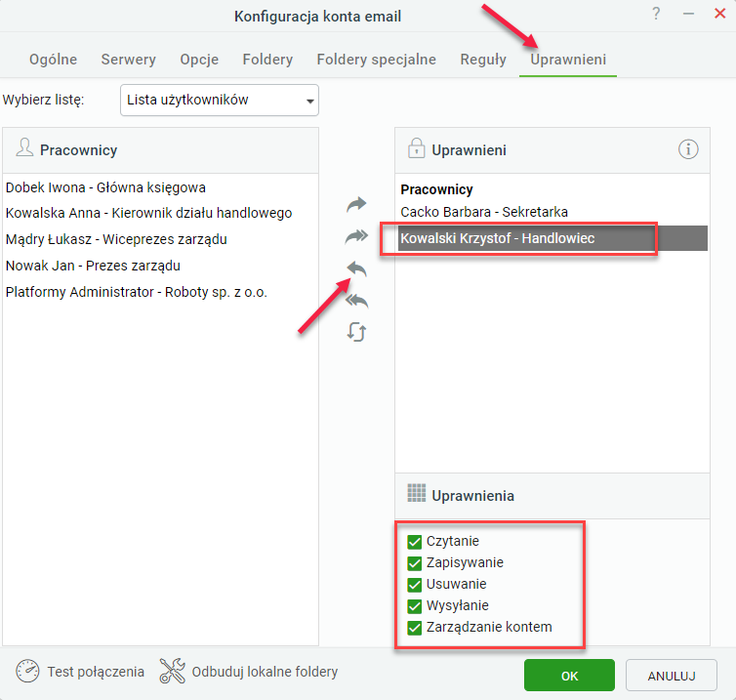
Task: Disable the Usuwanie permission
Action: coord(415,585)
